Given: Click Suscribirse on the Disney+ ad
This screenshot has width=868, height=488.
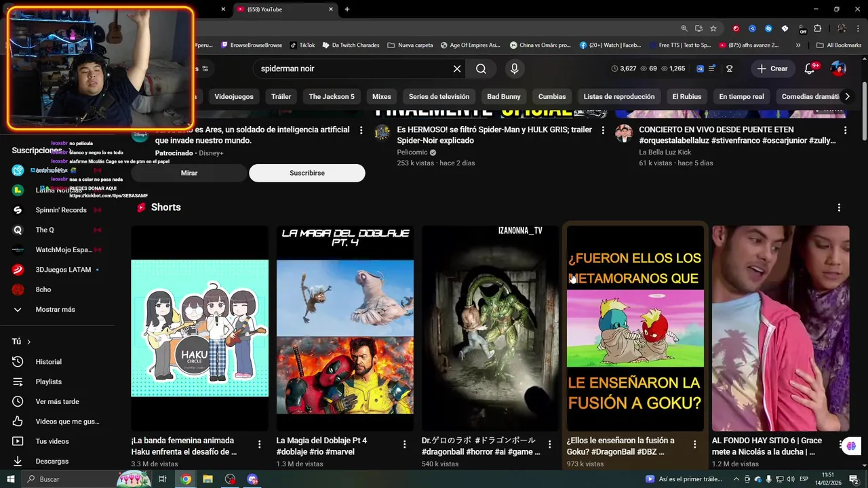Looking at the screenshot, I should [307, 173].
